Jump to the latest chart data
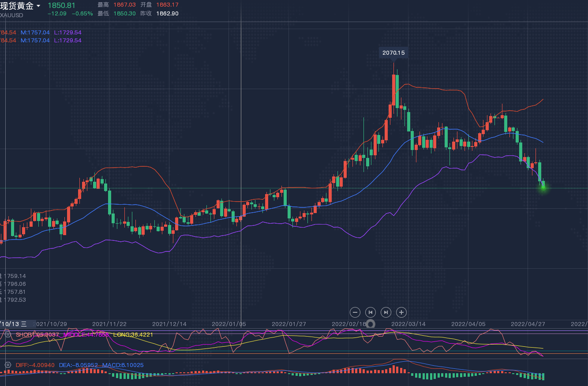588x386 pixels. pos(386,312)
